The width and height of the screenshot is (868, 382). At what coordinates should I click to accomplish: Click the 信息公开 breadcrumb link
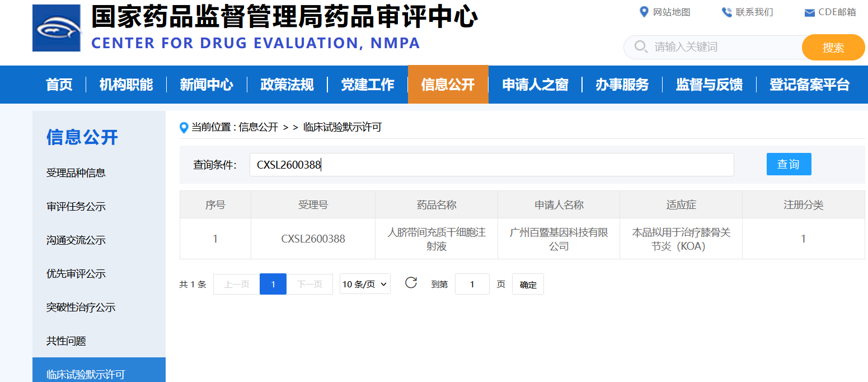click(x=259, y=127)
